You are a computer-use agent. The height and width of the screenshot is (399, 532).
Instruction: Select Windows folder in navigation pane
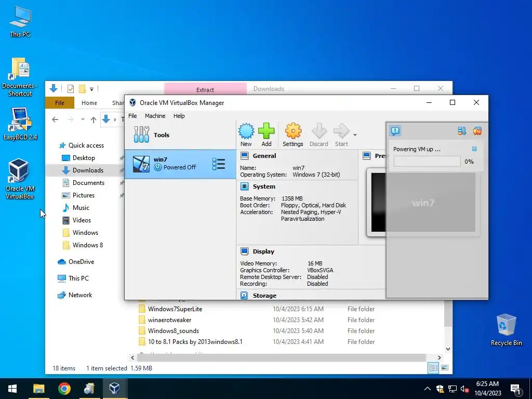(x=85, y=233)
